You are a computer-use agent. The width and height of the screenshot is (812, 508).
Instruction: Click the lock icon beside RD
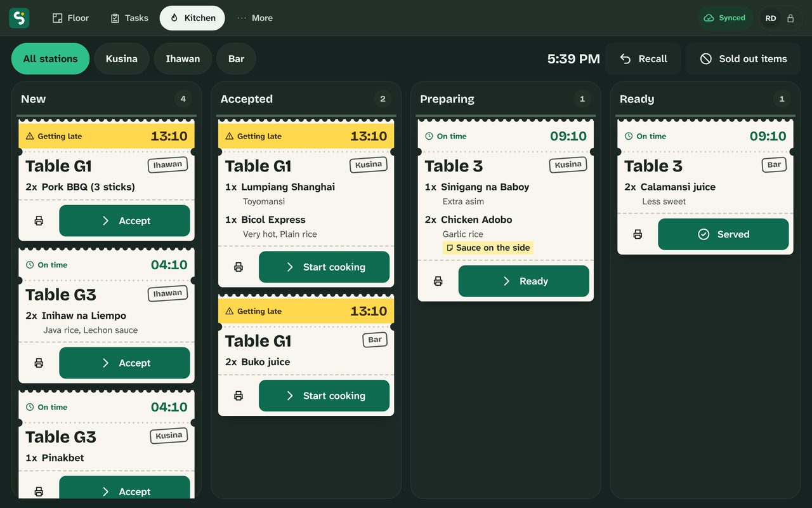tap(790, 18)
